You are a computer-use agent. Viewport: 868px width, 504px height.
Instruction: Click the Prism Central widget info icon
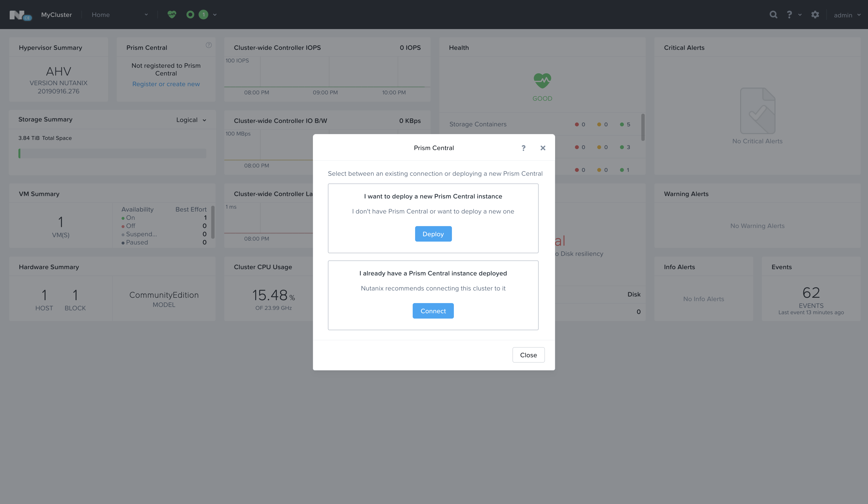point(209,45)
